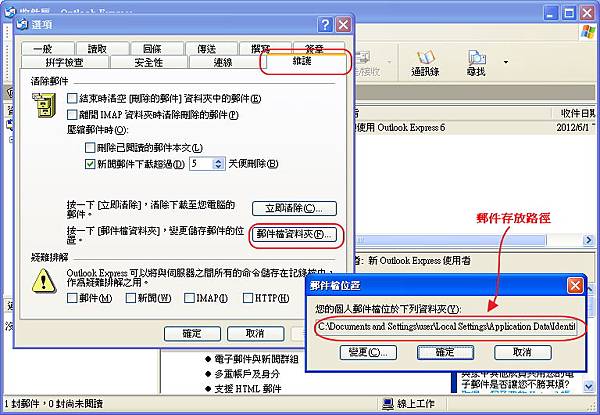Click the 支援 HTML 郵件 bullet text
Screen dimensions: 600x415
[248, 389]
